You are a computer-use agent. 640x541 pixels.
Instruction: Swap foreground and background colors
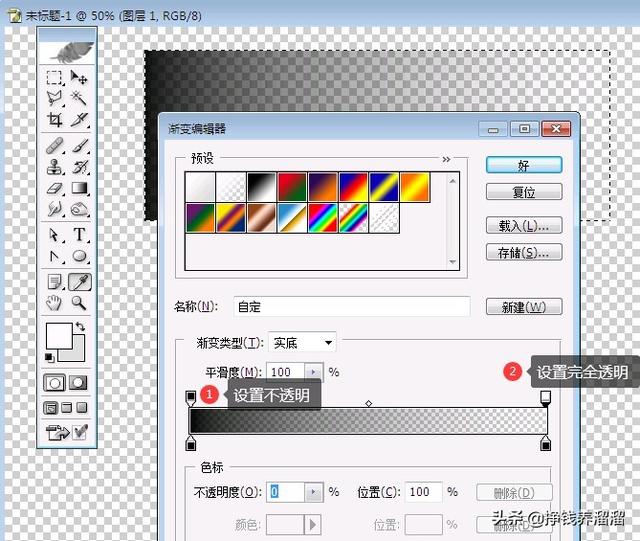(80, 327)
